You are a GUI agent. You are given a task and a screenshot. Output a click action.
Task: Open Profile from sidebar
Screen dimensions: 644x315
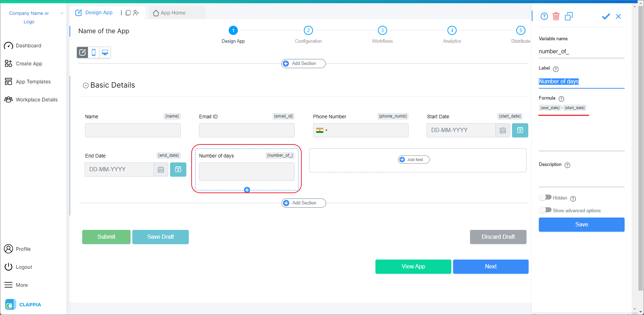click(x=17, y=249)
